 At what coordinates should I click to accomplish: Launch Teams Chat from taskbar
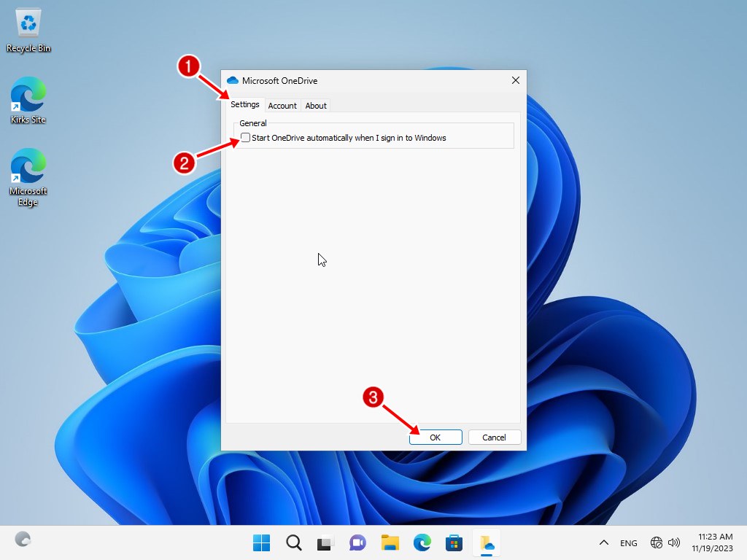tap(357, 542)
